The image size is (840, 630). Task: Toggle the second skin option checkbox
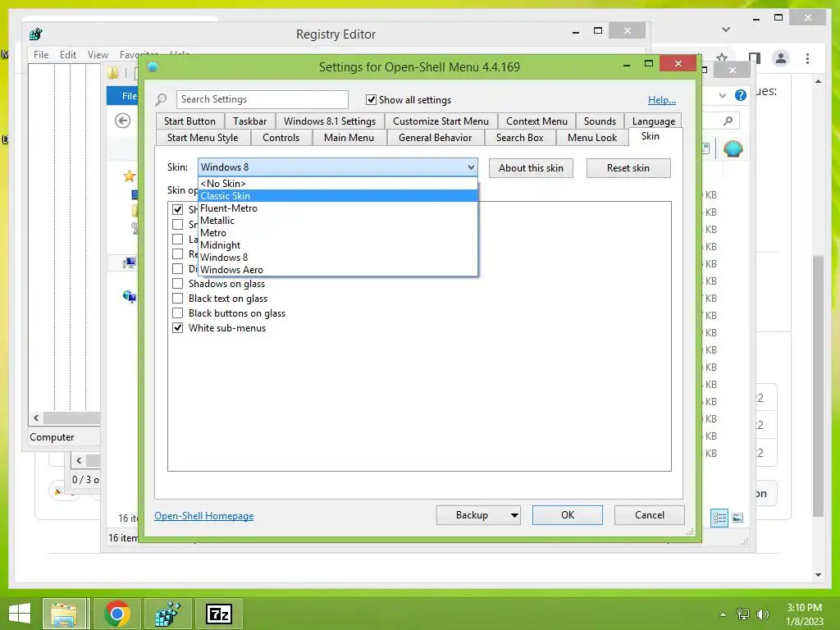coord(177,225)
